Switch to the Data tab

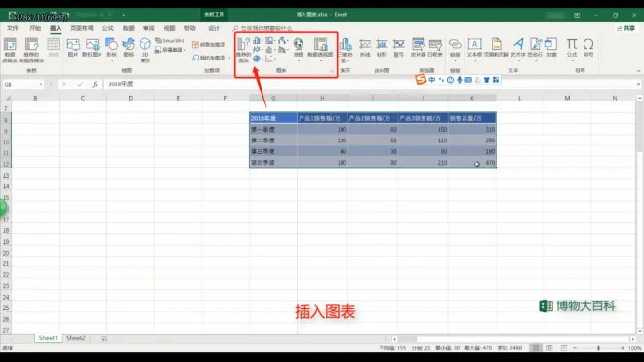pyautogui.click(x=129, y=28)
